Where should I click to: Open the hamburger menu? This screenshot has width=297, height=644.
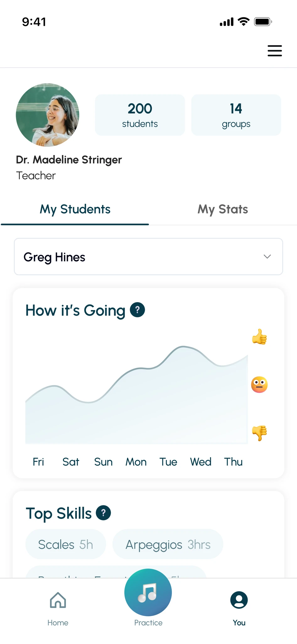(x=274, y=51)
